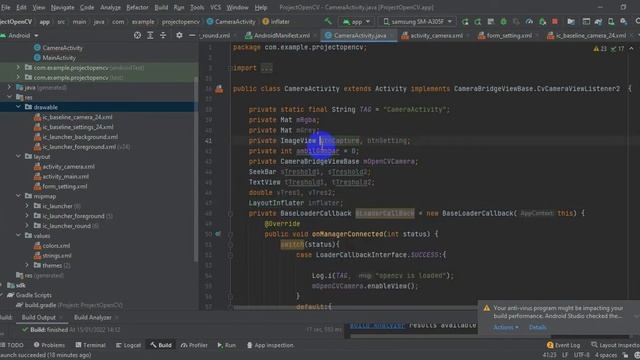
Task: Select CameraActivity class in project tree
Action: [62, 48]
